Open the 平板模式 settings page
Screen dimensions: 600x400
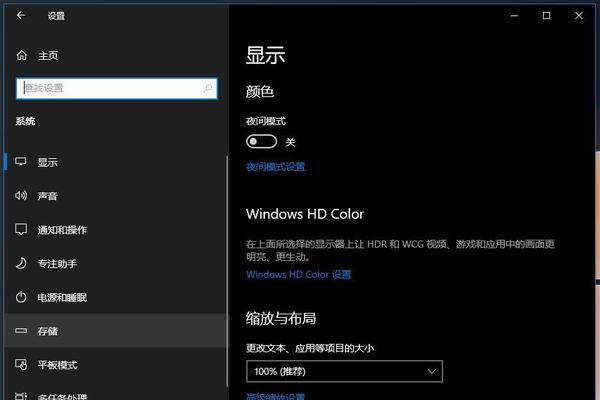tap(116, 364)
